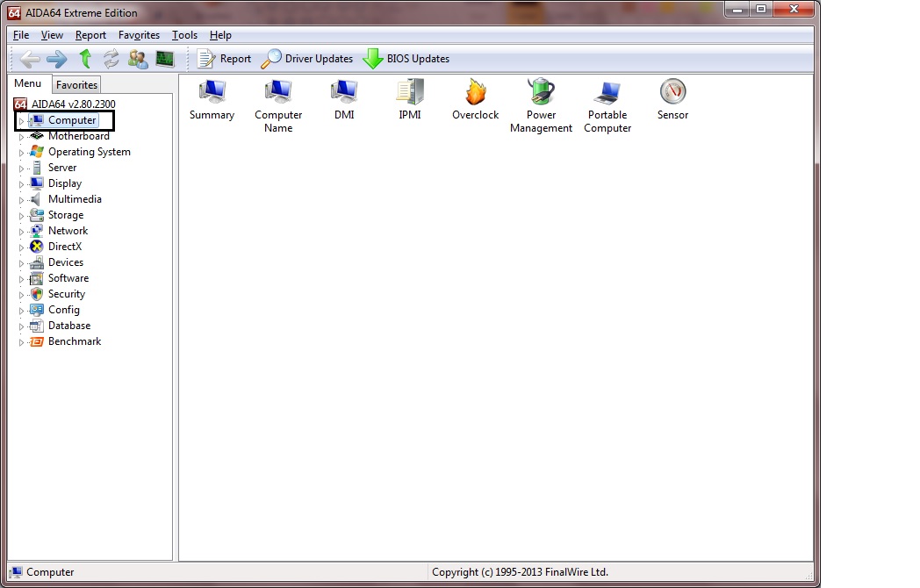Image resolution: width=920 pixels, height=588 pixels.
Task: Click the Refresh toolbar icon
Action: click(111, 59)
